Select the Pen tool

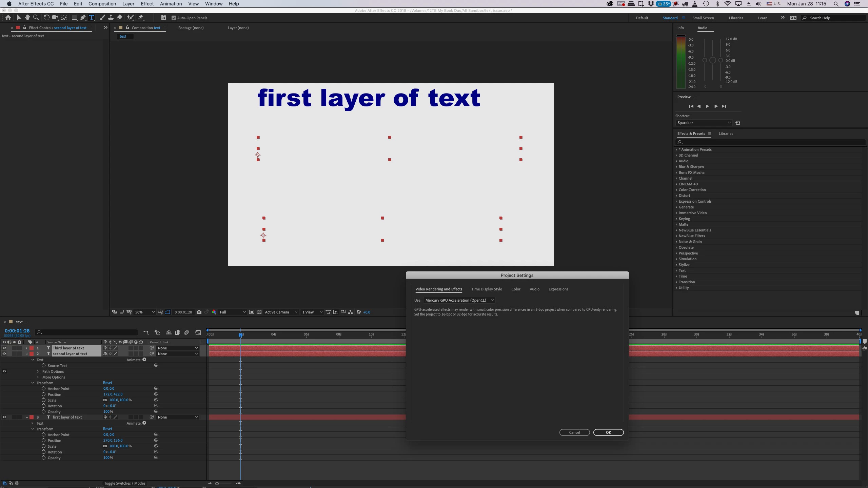83,18
